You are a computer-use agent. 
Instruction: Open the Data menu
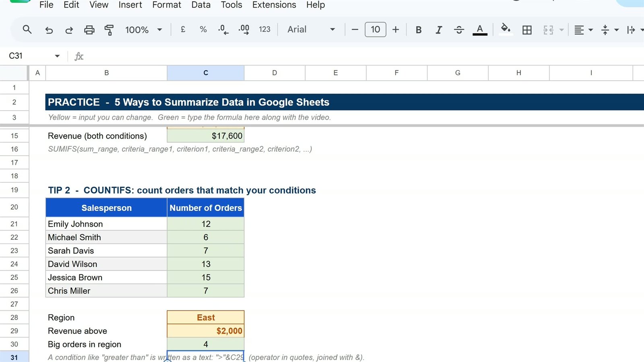point(201,5)
